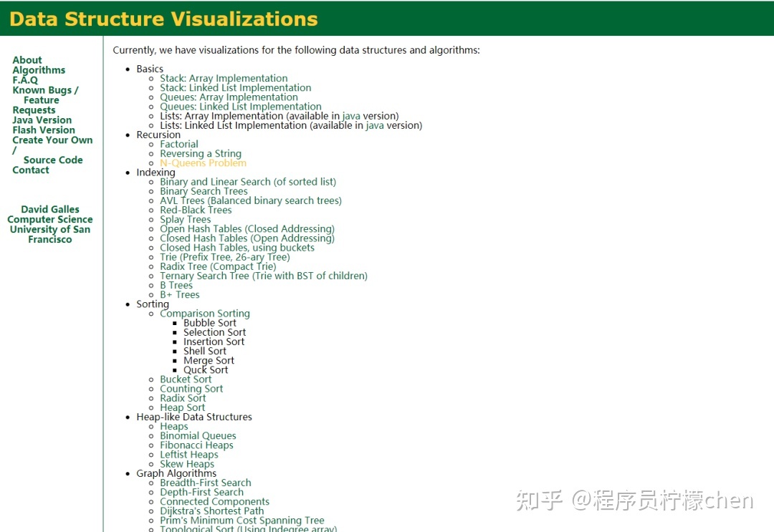
Task: Open Prim's Minimum Cost Spanning Tree
Action: click(242, 520)
